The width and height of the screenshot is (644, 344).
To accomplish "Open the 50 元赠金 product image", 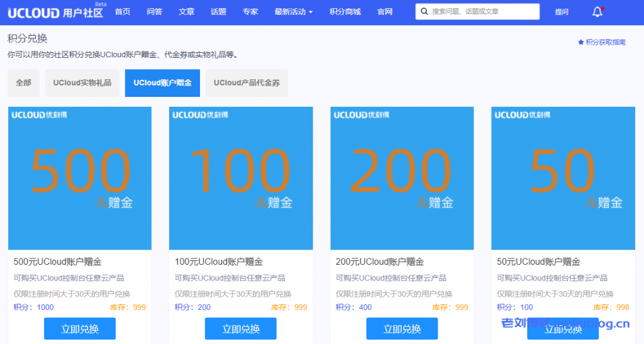I will click(x=563, y=178).
